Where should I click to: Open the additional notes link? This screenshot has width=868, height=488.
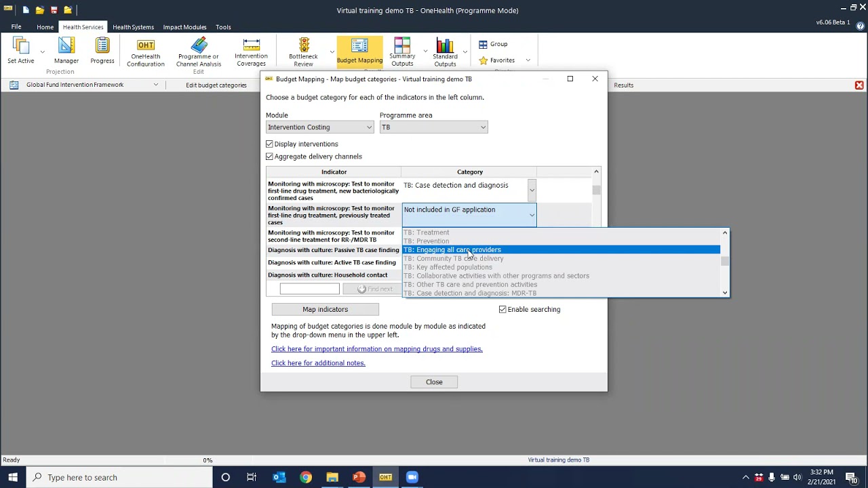point(318,363)
